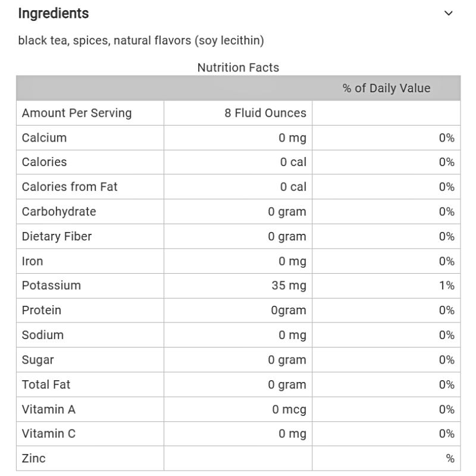The width and height of the screenshot is (476, 476).
Task: Click the Calories from Fat label
Action: click(x=70, y=187)
